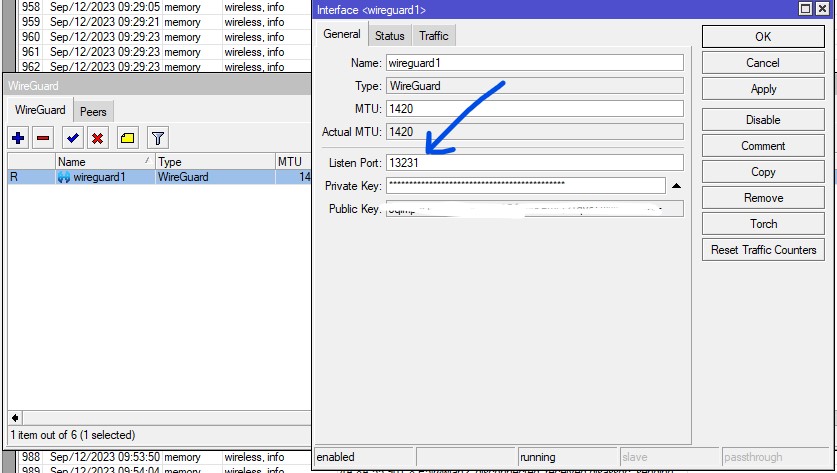
Task: Click the Remove button
Action: pyautogui.click(x=763, y=198)
